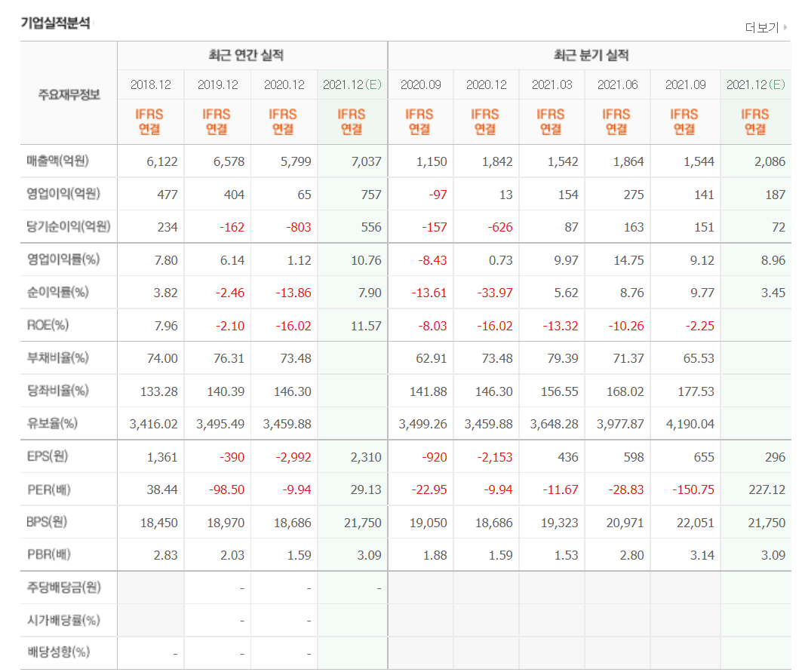Click the 2021.09 quarterly column header

[x=685, y=84]
